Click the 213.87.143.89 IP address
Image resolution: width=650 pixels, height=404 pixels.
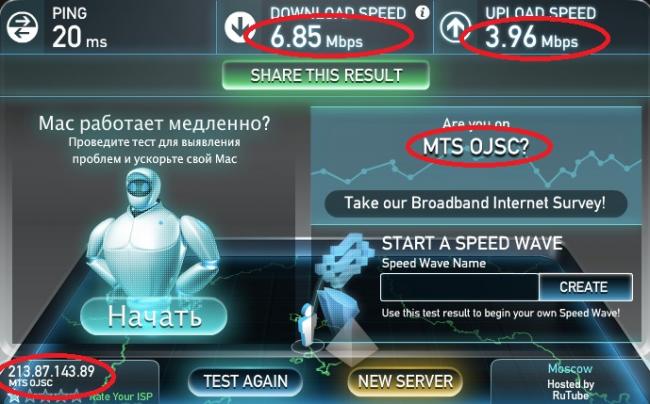click(51, 371)
